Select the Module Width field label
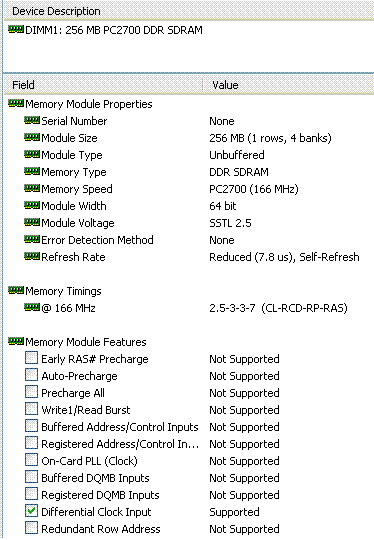374x540 pixels. click(x=74, y=206)
